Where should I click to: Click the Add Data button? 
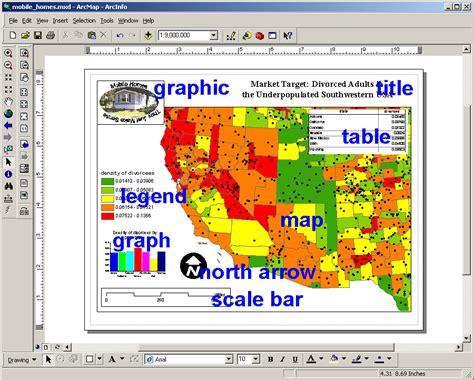point(148,35)
